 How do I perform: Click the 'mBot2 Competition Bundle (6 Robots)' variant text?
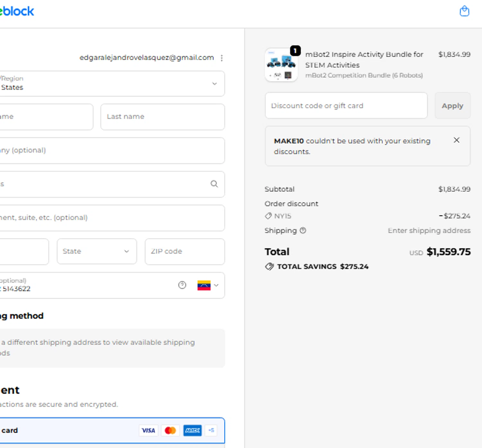point(364,75)
